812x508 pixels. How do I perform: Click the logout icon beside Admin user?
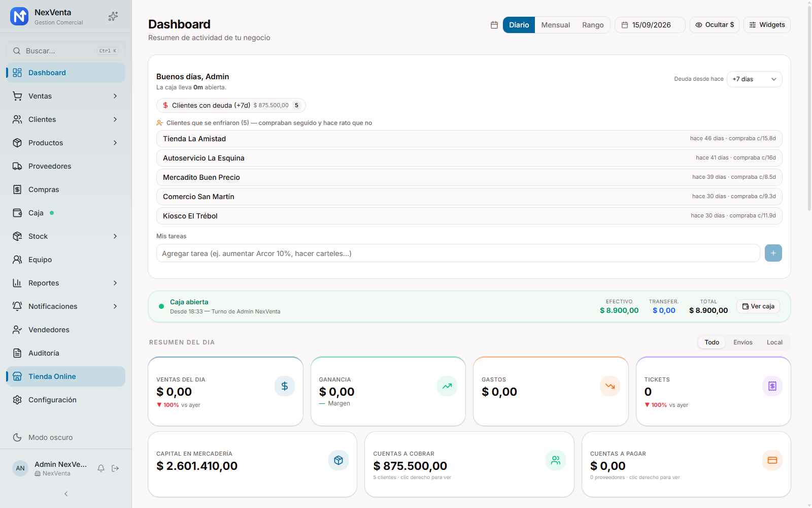click(x=115, y=468)
